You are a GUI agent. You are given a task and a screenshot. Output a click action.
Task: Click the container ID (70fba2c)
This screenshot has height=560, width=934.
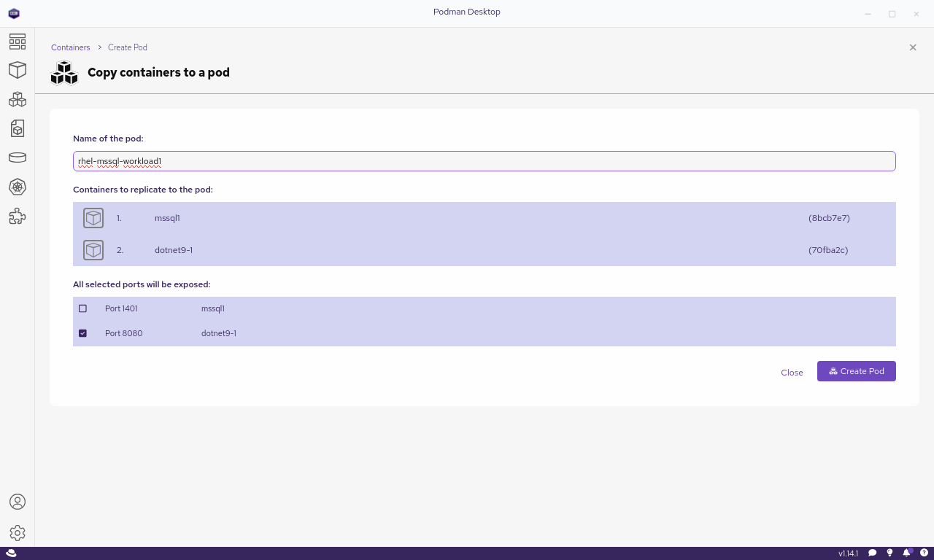pyautogui.click(x=828, y=250)
